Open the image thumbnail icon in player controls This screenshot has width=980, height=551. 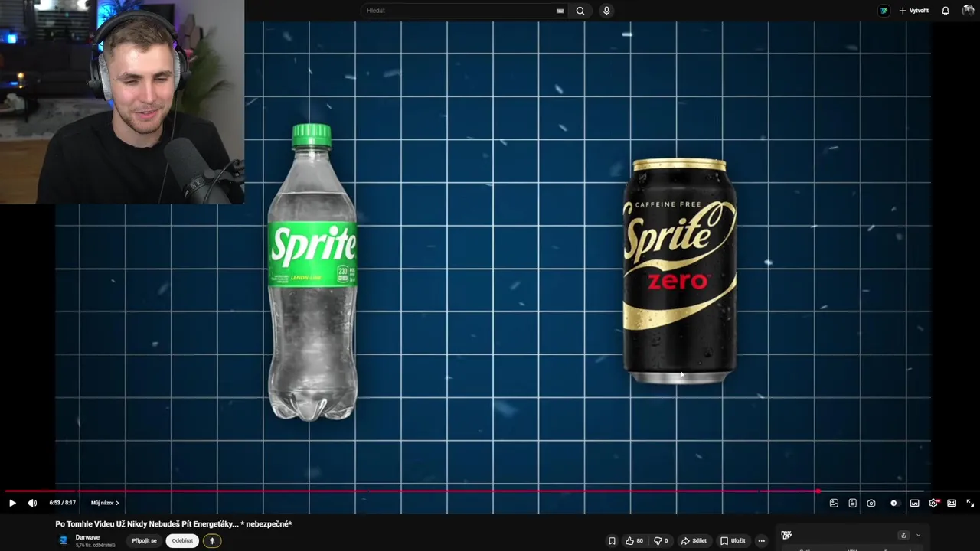pyautogui.click(x=834, y=503)
